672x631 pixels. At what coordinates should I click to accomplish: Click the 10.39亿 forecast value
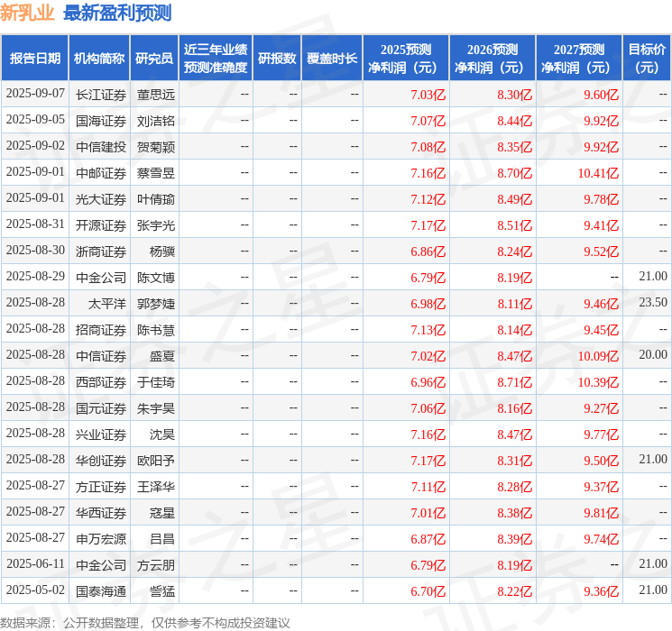598,382
